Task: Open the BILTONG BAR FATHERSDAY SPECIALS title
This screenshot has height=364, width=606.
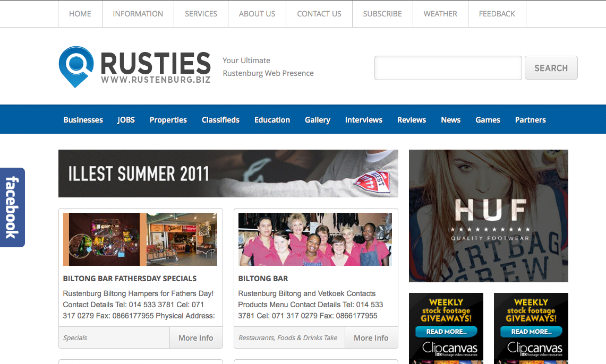Action: coord(130,279)
